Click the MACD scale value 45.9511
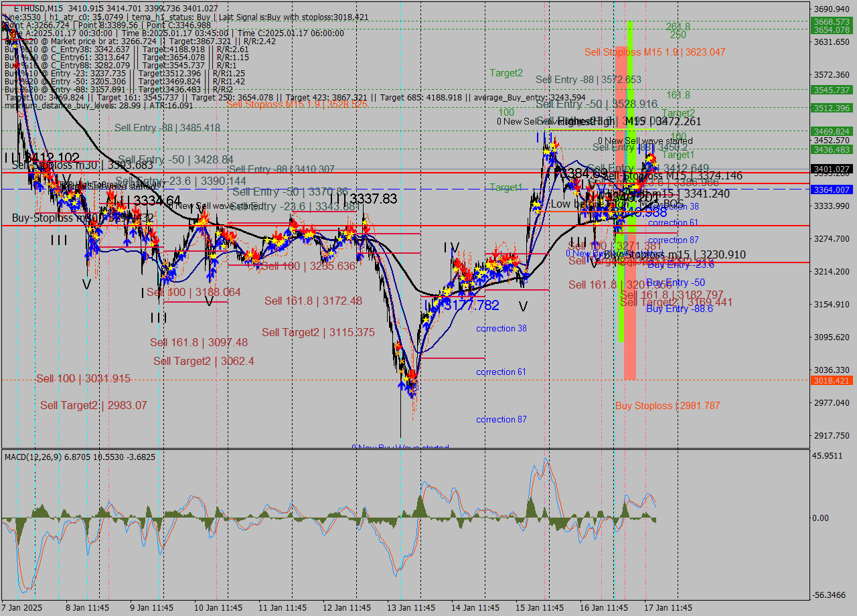This screenshot has width=857, height=616. click(829, 455)
